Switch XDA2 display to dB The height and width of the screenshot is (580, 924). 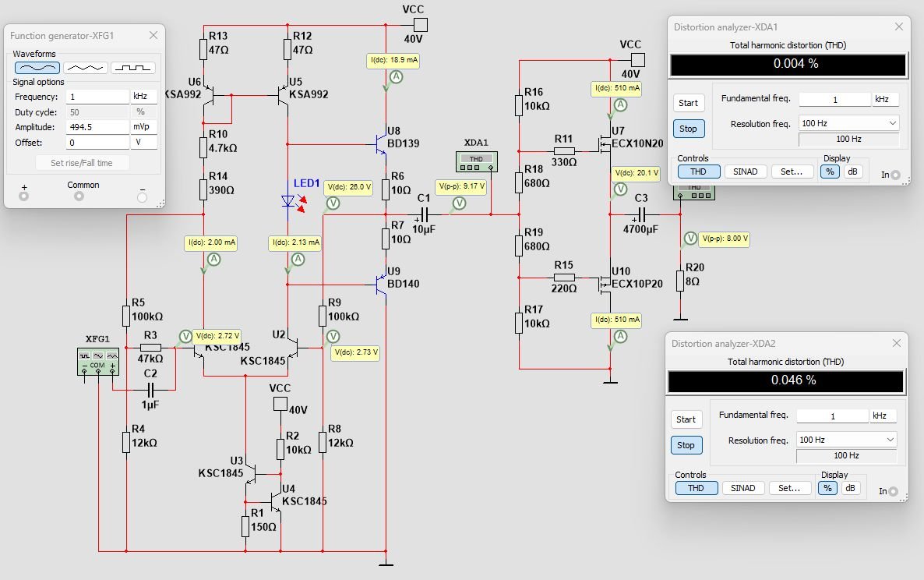[850, 488]
